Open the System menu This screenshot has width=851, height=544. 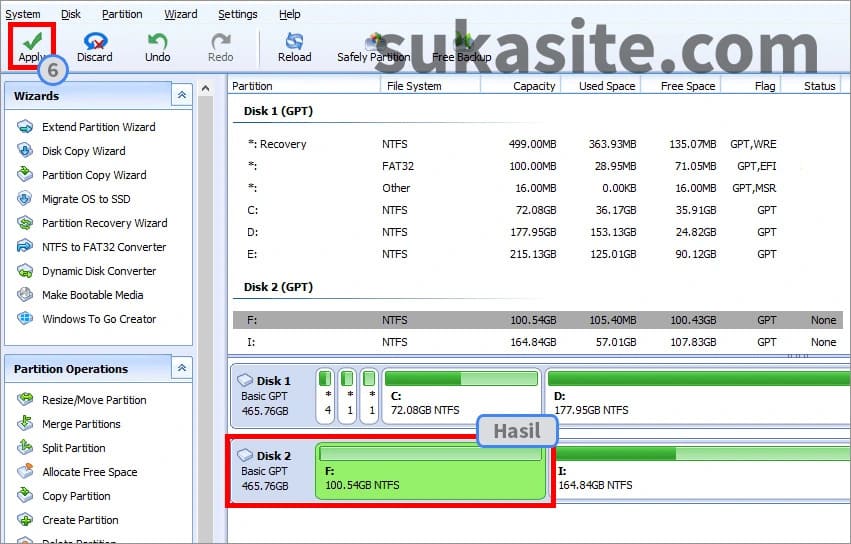click(23, 14)
